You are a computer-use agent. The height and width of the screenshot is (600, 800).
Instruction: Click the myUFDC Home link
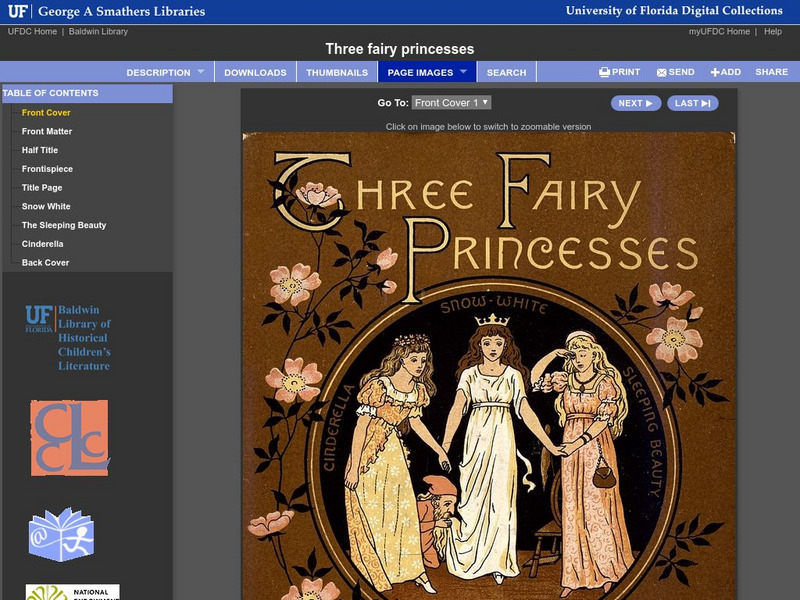(x=719, y=32)
